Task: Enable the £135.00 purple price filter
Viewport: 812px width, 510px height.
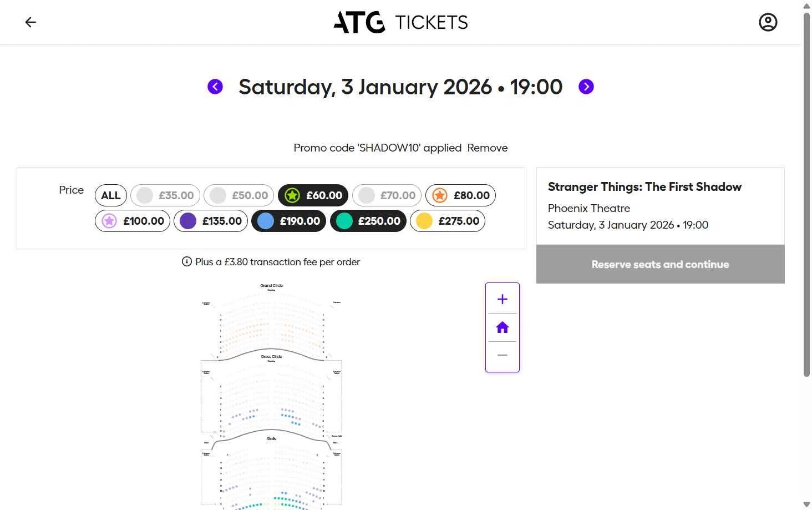Action: 211,221
